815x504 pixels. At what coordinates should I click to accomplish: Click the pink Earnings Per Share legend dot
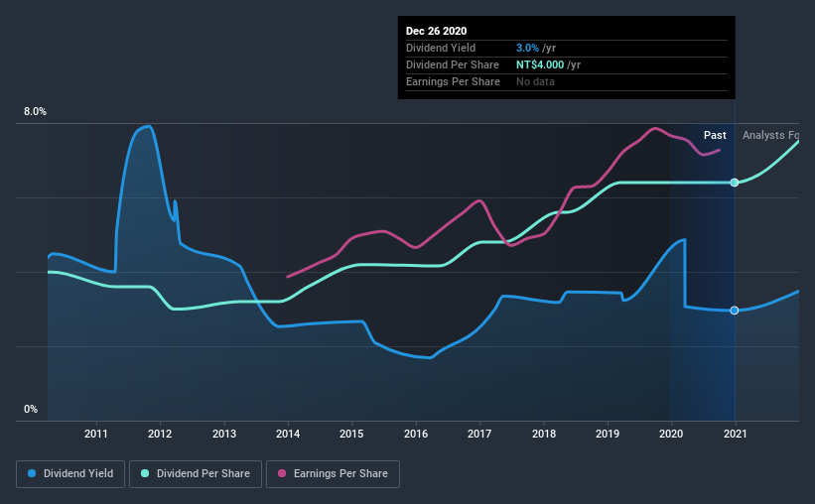(282, 473)
